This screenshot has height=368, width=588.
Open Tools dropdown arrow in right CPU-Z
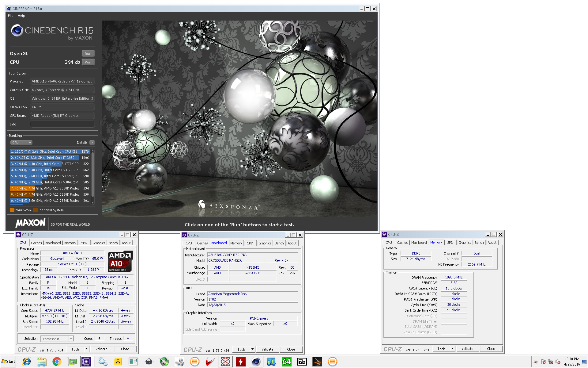(452, 349)
